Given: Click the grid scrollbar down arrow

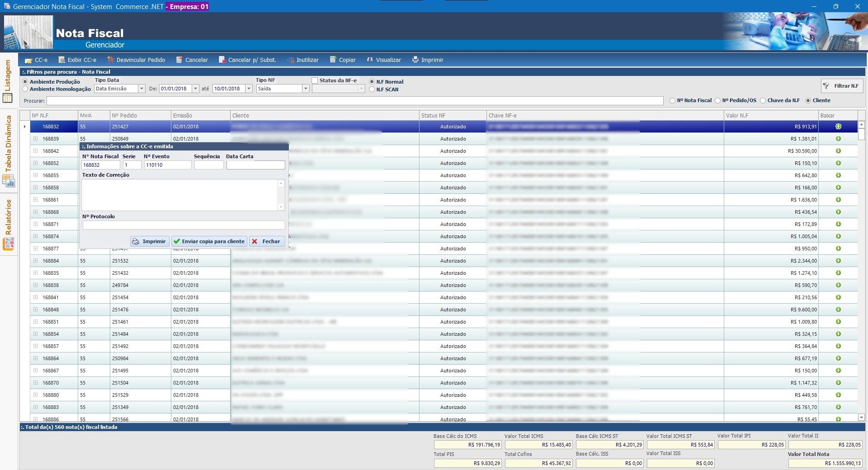Looking at the screenshot, I should 861,418.
